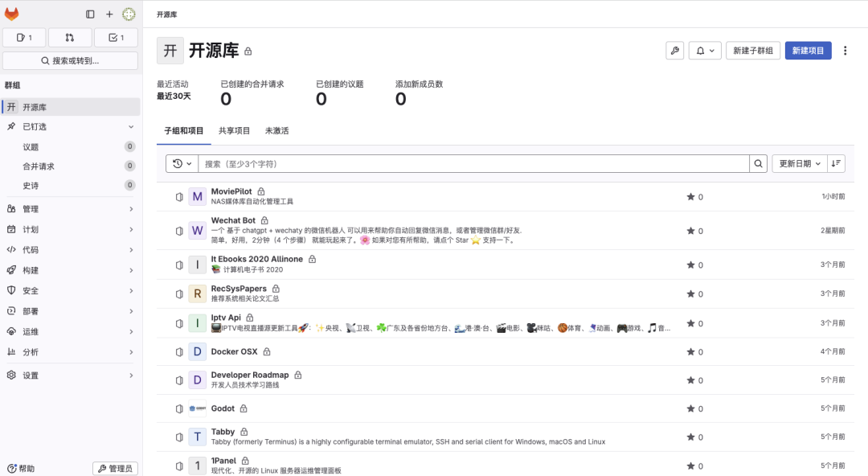Viewport: 868px width, 476px height.
Task: Expand the 代码 sidebar menu
Action: click(70, 250)
